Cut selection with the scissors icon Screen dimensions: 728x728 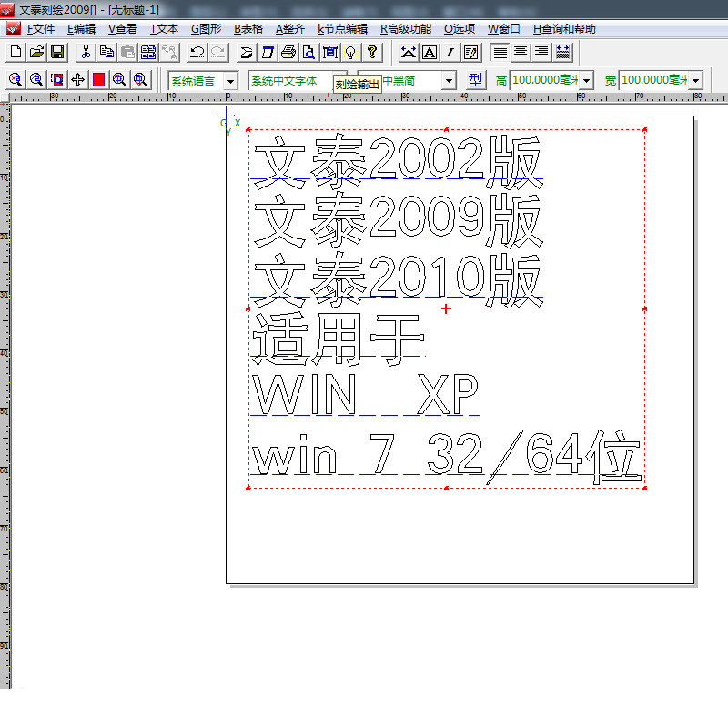point(86,52)
